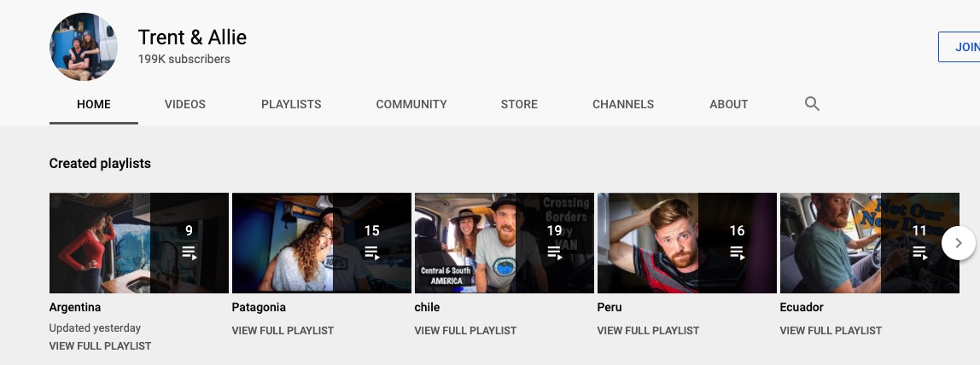Select the STORE tab
This screenshot has height=365, width=980.
pyautogui.click(x=519, y=104)
